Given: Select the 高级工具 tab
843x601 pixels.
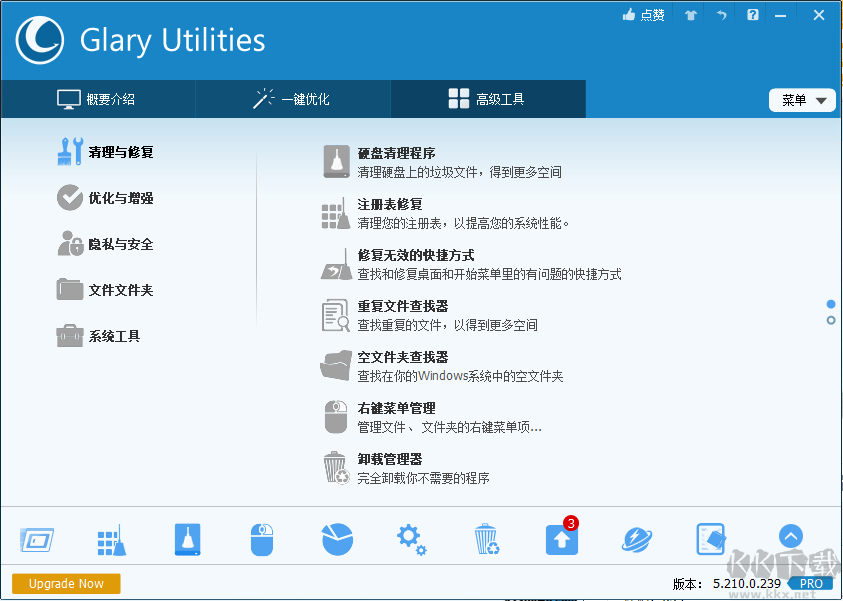Looking at the screenshot, I should click(488, 99).
